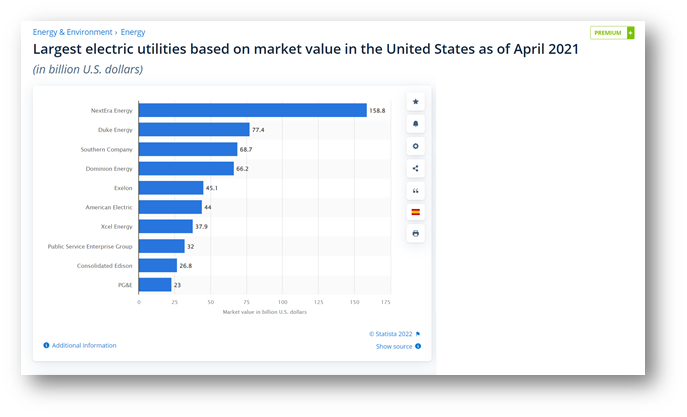Click the Dominion Energy axis label
687x417 pixels.
click(109, 169)
